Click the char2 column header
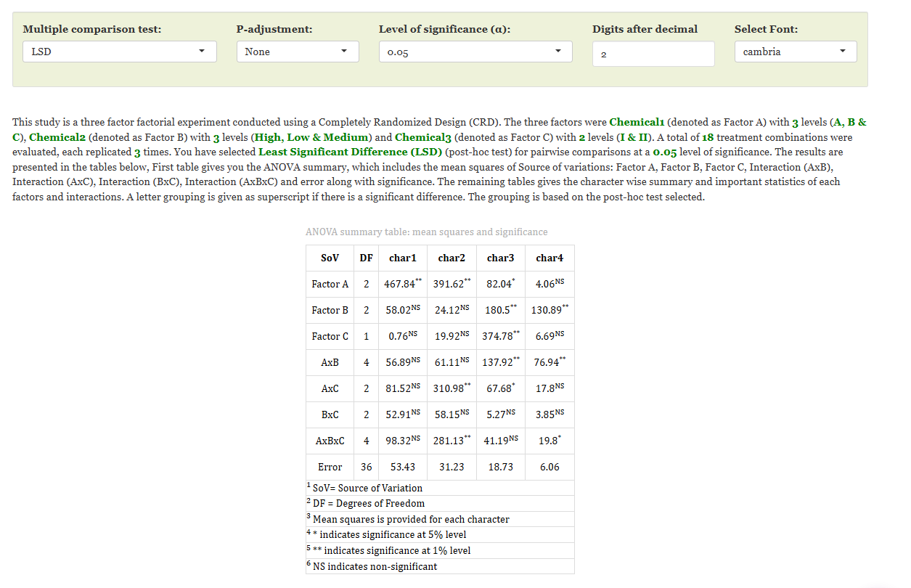Viewport: 911px width, 588px height. pos(452,258)
